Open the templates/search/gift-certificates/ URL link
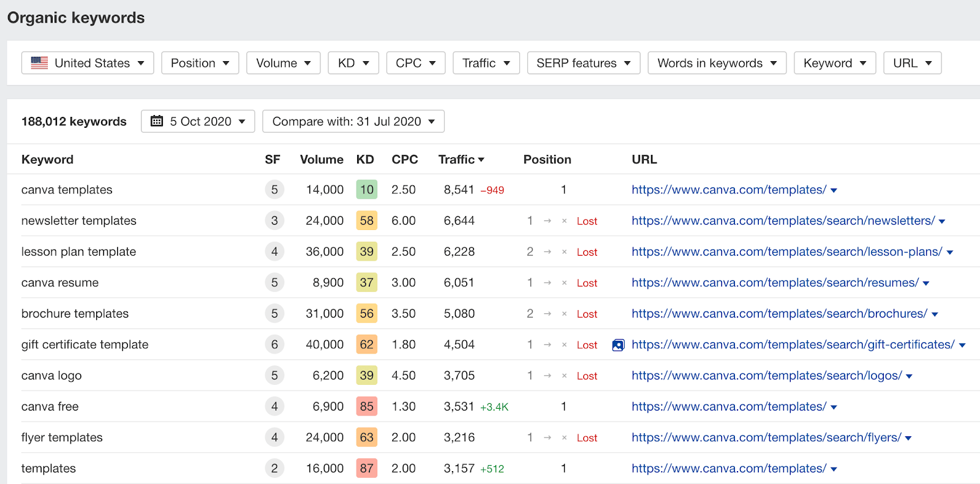 coord(793,344)
